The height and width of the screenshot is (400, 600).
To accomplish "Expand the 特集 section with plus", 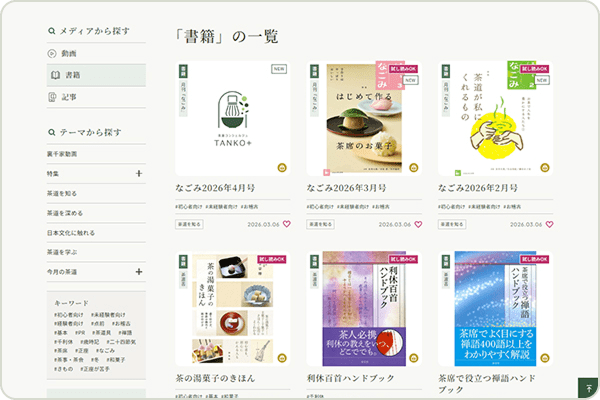I will pyautogui.click(x=138, y=174).
